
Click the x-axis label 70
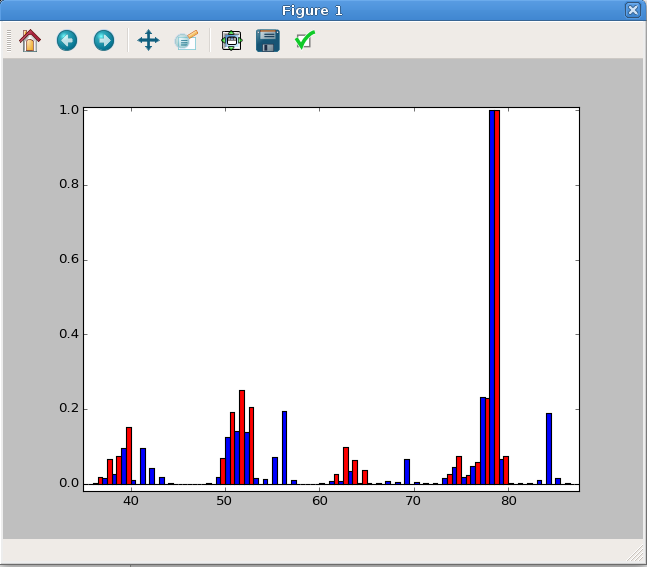(413, 501)
